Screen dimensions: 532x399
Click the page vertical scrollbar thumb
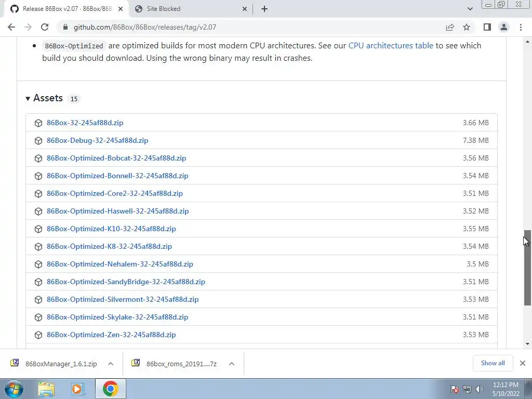click(x=527, y=268)
